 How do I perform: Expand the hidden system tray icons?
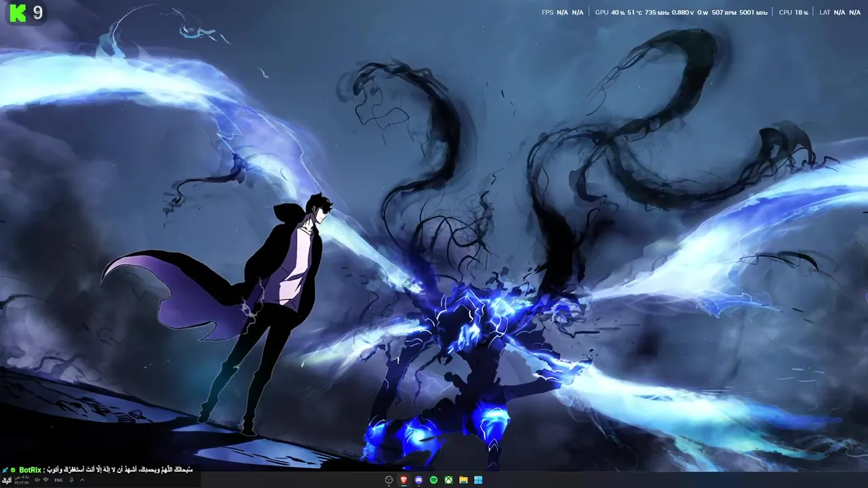82,480
